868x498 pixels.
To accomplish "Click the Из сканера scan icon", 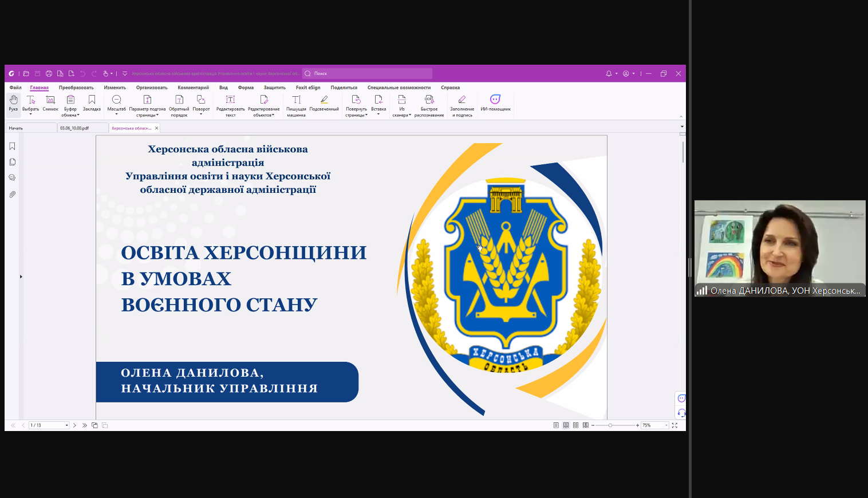I will 402,100.
